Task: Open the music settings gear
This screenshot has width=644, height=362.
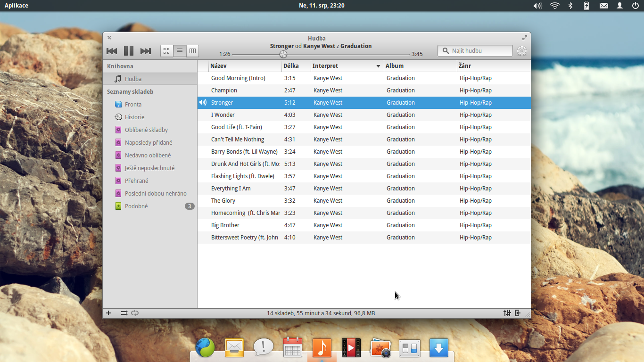Action: [x=522, y=50]
